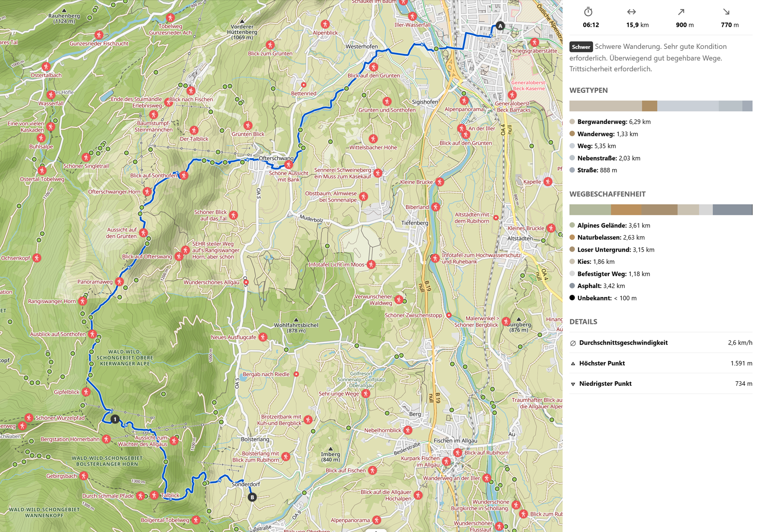Screen dimensions: 760x532
Task: Click the Alpines Gelände segment of Wegbeschaffenheit bar
Action: tap(590, 209)
